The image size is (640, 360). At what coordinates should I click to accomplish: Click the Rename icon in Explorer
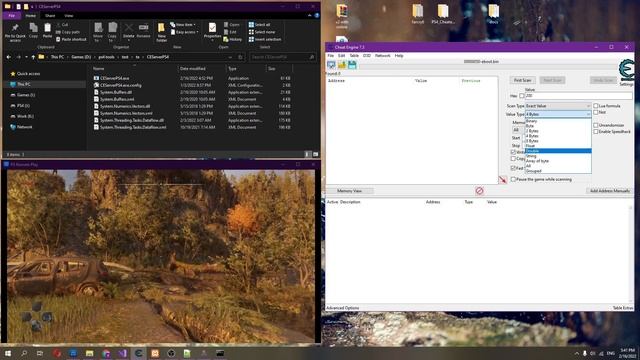pos(143,30)
